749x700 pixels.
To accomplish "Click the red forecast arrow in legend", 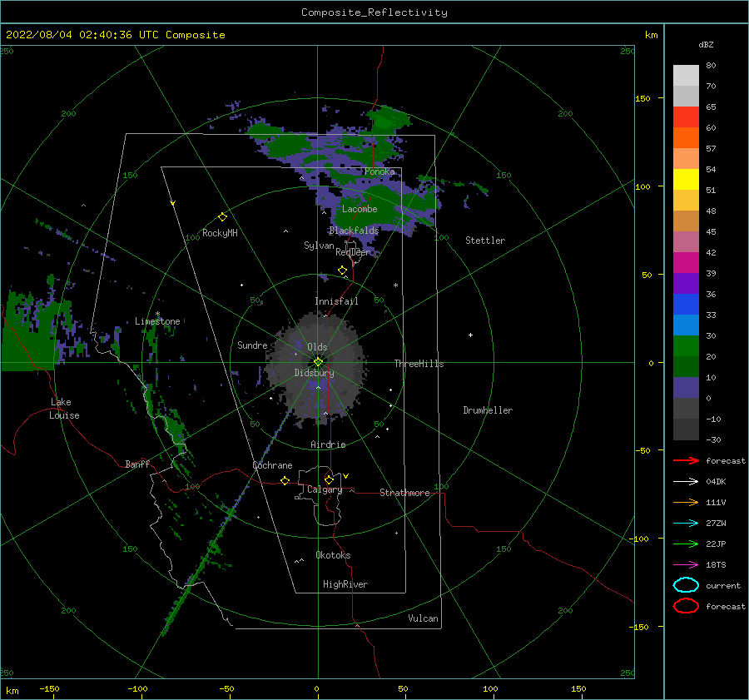I will [x=686, y=460].
